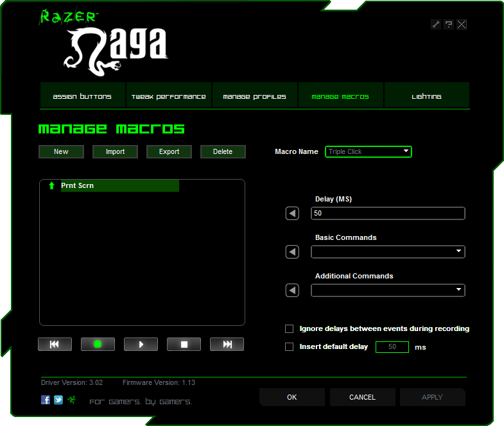504x426 pixels.
Task: Confirm with the OK button
Action: pyautogui.click(x=292, y=397)
